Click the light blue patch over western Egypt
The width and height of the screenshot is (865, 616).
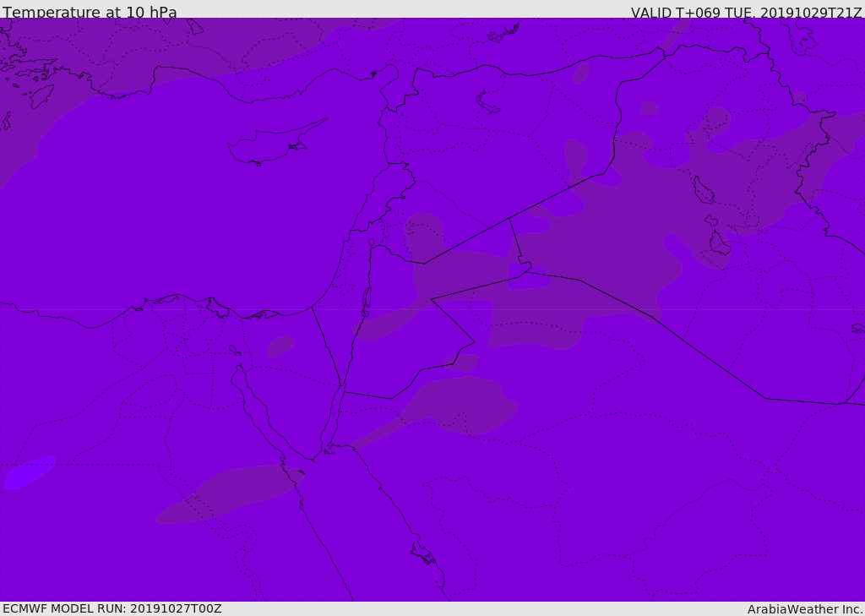(x=30, y=472)
